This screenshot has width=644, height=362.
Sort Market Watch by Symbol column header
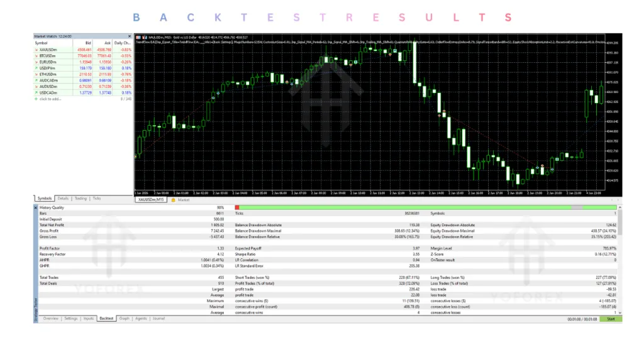(53, 43)
